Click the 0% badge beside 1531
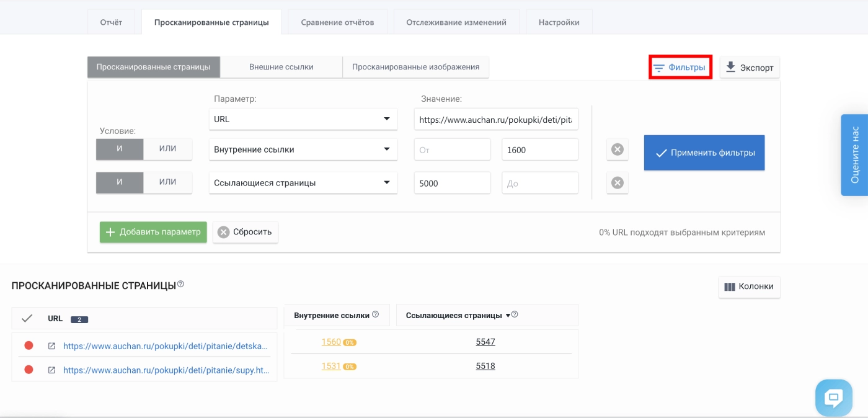The image size is (868, 418). click(x=350, y=367)
